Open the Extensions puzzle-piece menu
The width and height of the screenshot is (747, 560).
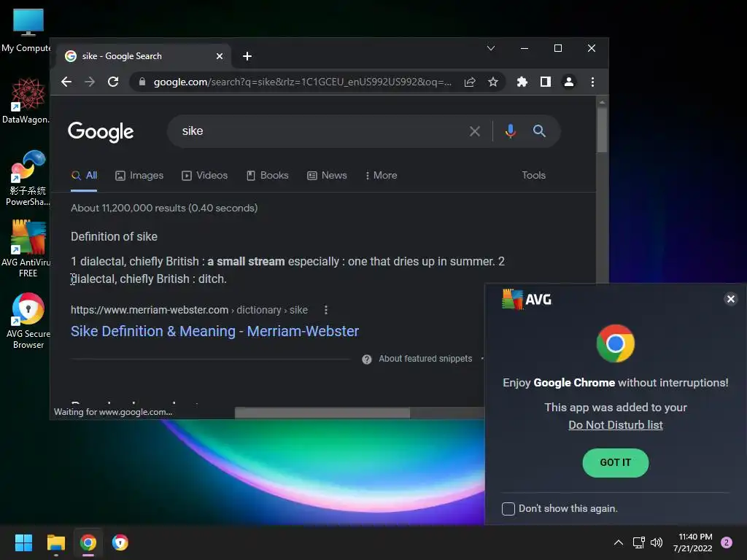click(522, 82)
